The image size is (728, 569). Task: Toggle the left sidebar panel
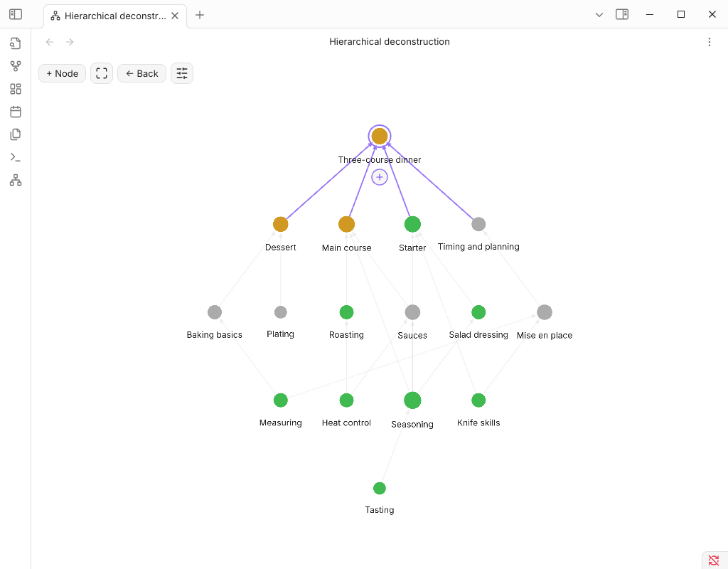[x=16, y=14]
